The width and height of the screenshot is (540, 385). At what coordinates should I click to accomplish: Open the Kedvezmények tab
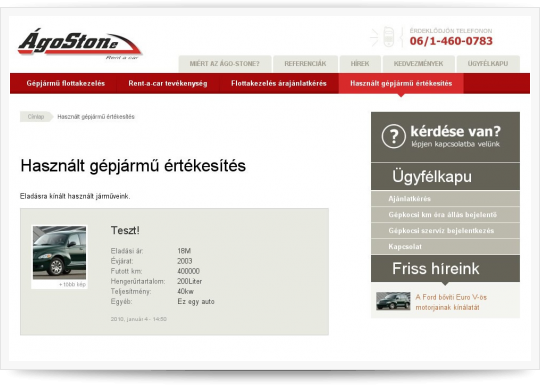click(x=418, y=64)
